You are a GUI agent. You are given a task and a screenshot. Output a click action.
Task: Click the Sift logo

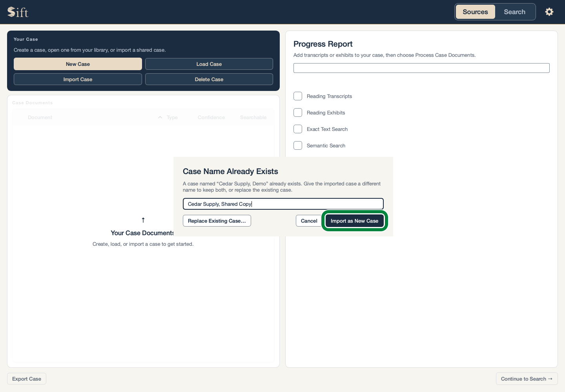[18, 12]
